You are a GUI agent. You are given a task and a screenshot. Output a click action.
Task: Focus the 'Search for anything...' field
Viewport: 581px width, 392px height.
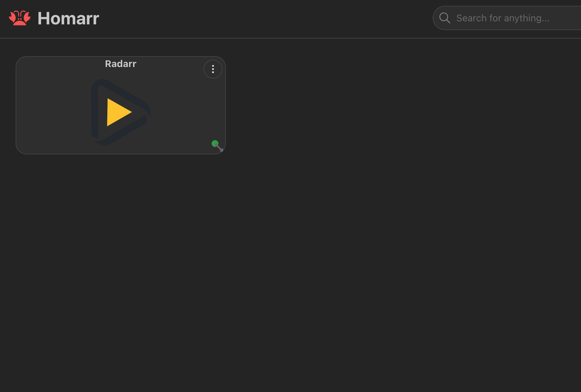507,18
